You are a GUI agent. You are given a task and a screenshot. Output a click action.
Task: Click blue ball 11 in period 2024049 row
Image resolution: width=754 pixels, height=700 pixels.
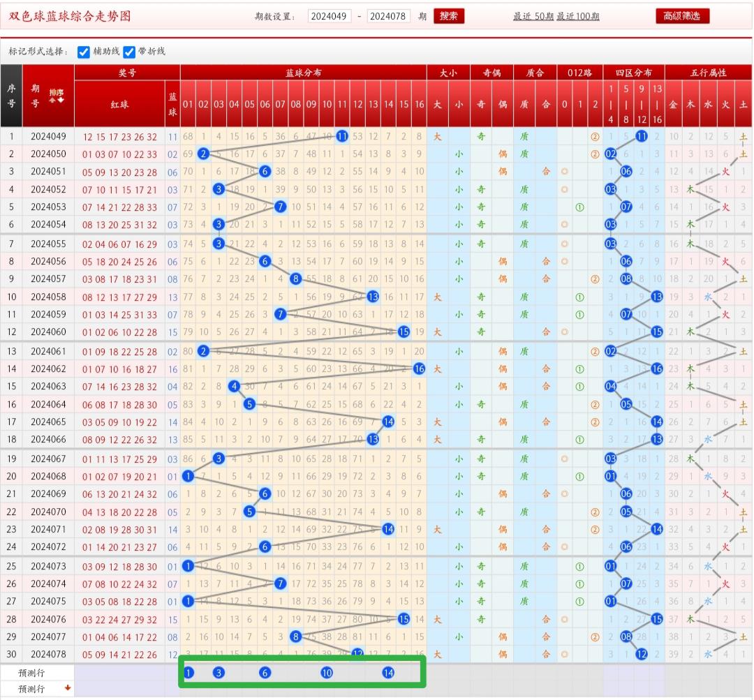(342, 136)
